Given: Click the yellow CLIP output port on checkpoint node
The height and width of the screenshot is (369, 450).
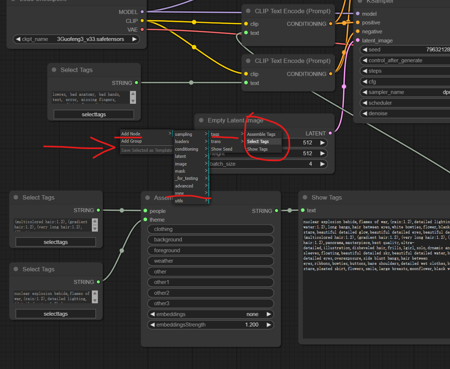Looking at the screenshot, I should (142, 21).
